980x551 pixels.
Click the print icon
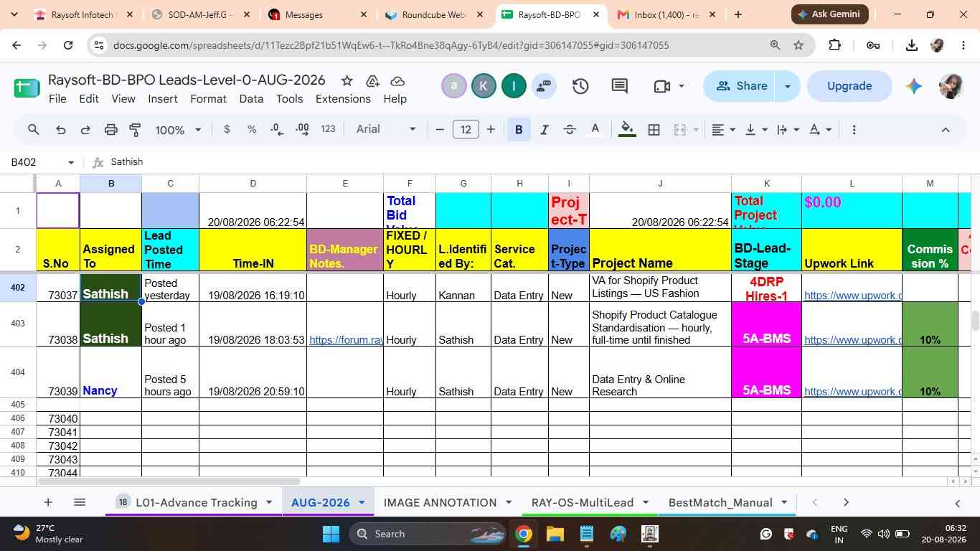click(110, 130)
